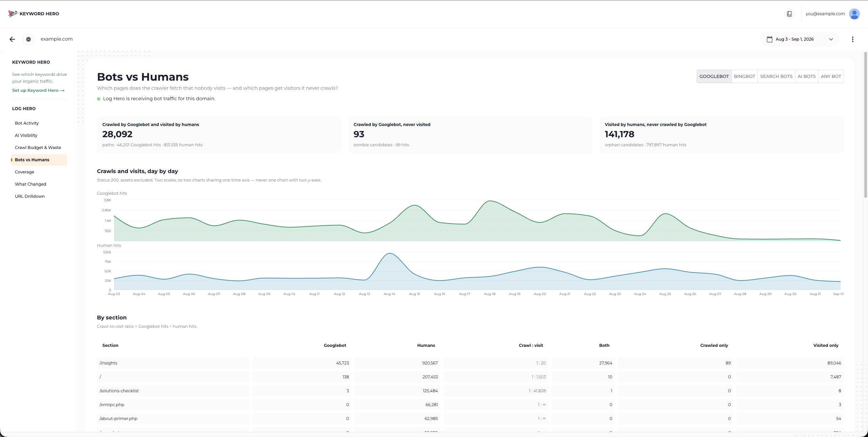Open URL Drilldown in the sidebar
Viewport: 868px width, 437px height.
(x=39, y=196)
